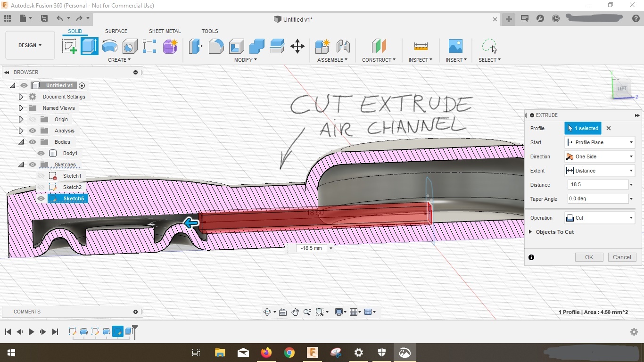The width and height of the screenshot is (644, 362).
Task: Expand the Named Views node
Action: click(x=21, y=108)
